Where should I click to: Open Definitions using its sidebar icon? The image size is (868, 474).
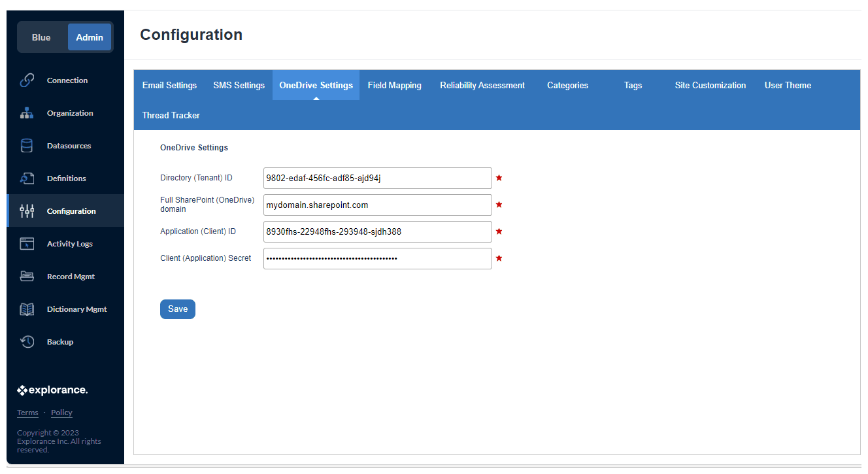click(x=27, y=178)
